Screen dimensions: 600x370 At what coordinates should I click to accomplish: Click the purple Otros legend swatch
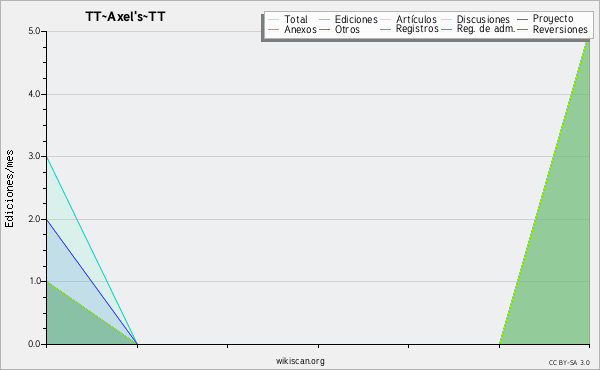coord(324,29)
